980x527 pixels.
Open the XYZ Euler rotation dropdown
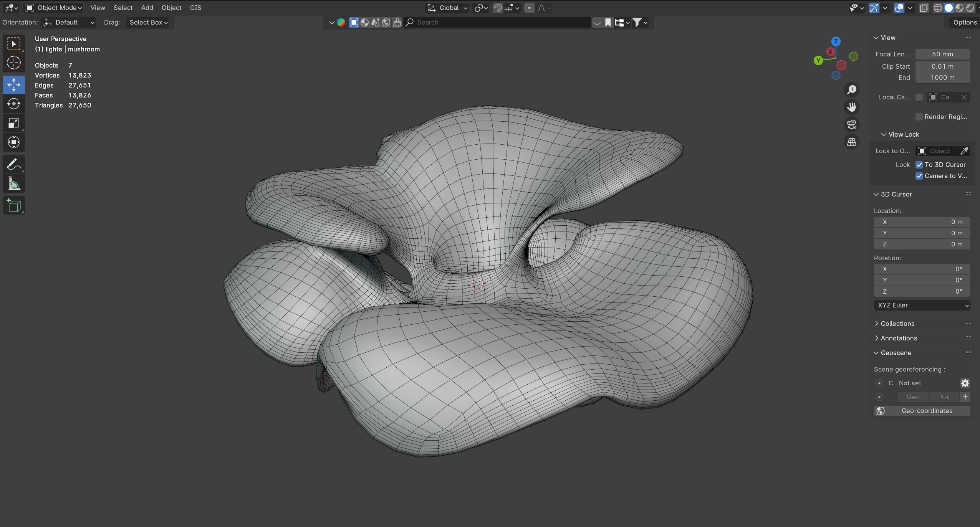click(x=922, y=305)
